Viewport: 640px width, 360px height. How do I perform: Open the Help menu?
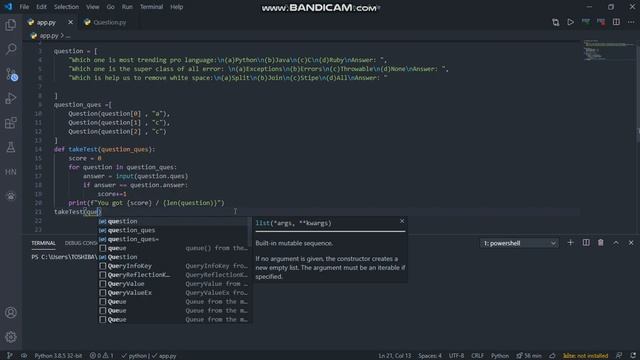(176, 7)
